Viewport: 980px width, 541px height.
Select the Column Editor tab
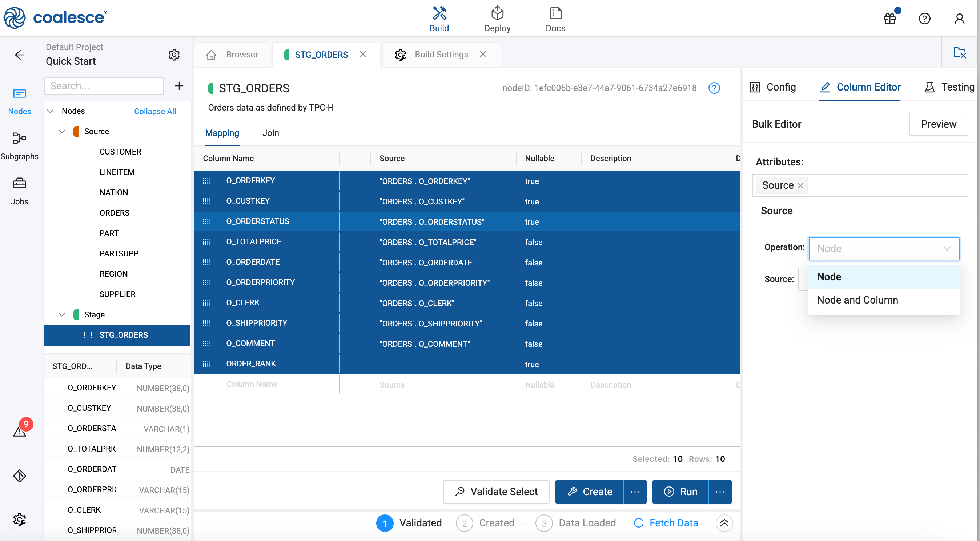click(x=860, y=87)
